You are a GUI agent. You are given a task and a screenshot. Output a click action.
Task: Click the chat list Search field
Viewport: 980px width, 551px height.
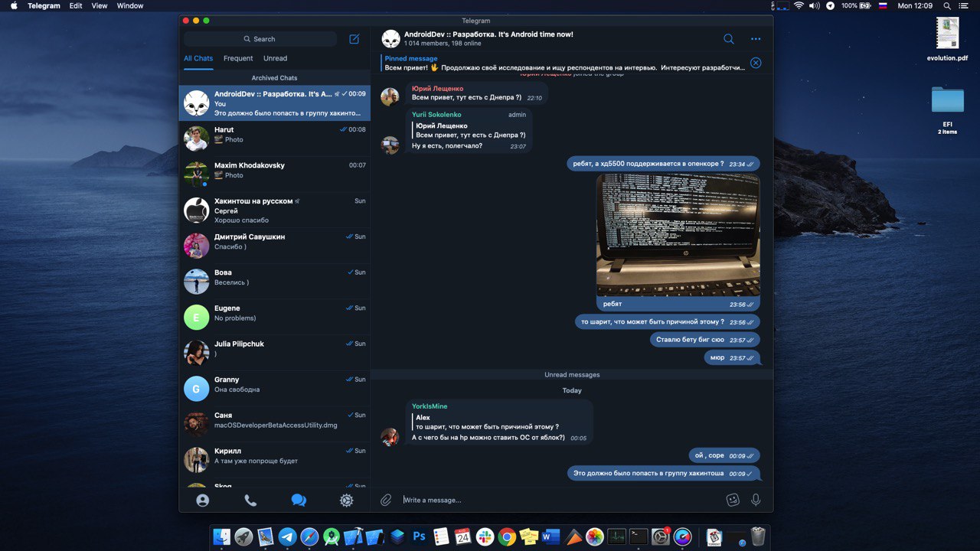260,39
